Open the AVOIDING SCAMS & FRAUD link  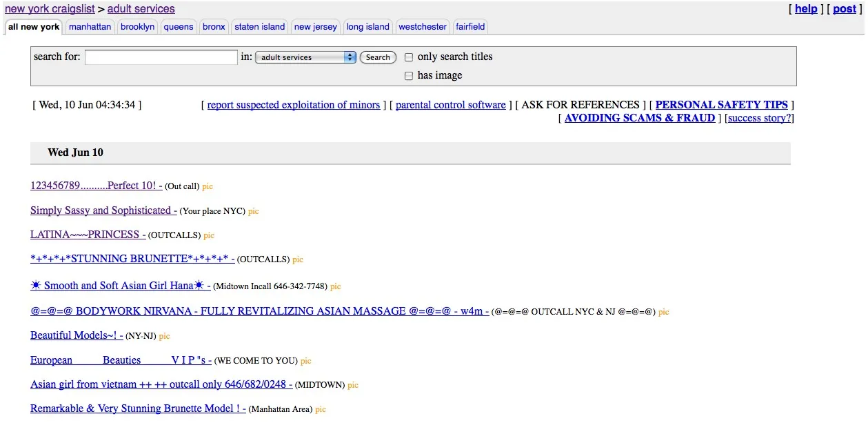[x=640, y=118]
